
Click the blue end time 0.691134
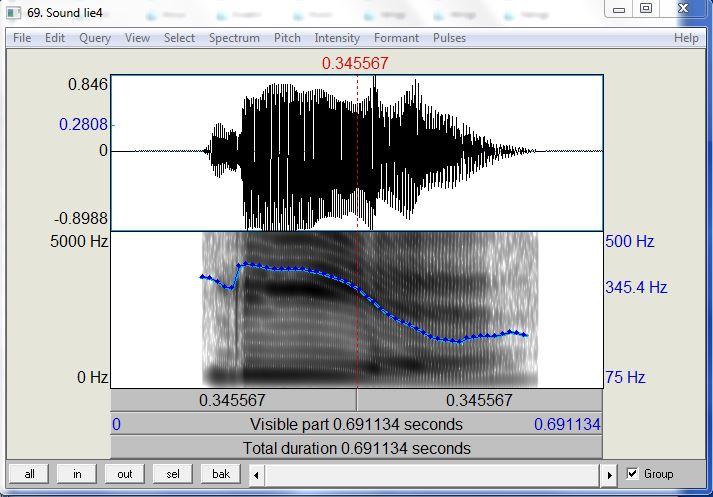tap(567, 424)
